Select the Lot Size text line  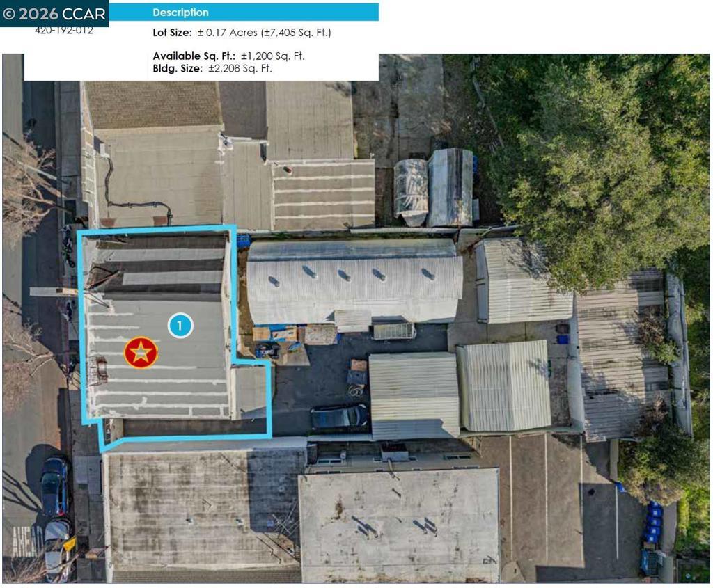[242, 33]
